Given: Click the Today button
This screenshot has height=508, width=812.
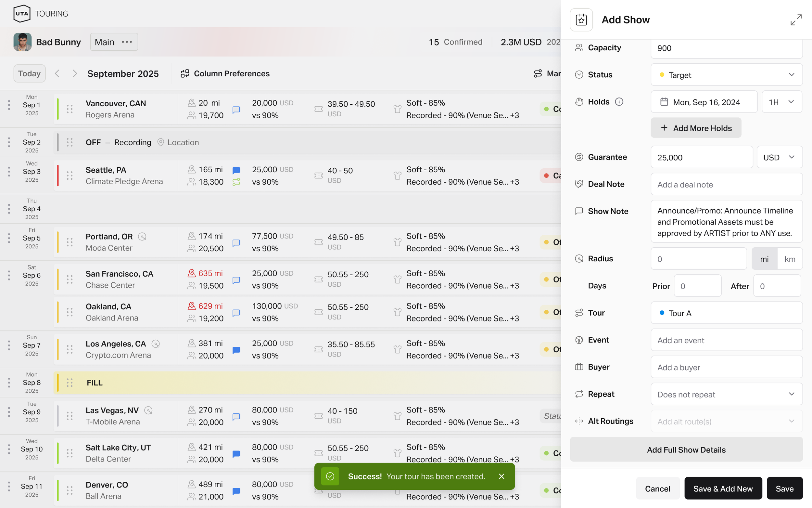Looking at the screenshot, I should coord(30,73).
